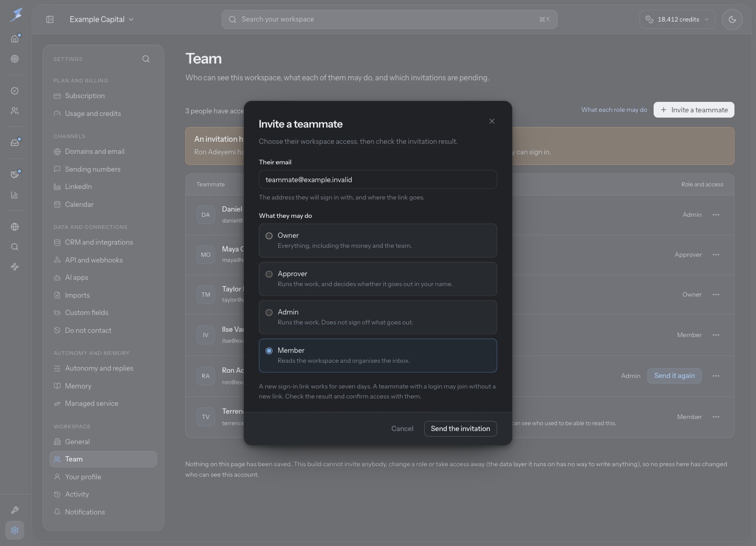Open the home icon in left rail
This screenshot has height=546, width=756.
click(x=15, y=38)
